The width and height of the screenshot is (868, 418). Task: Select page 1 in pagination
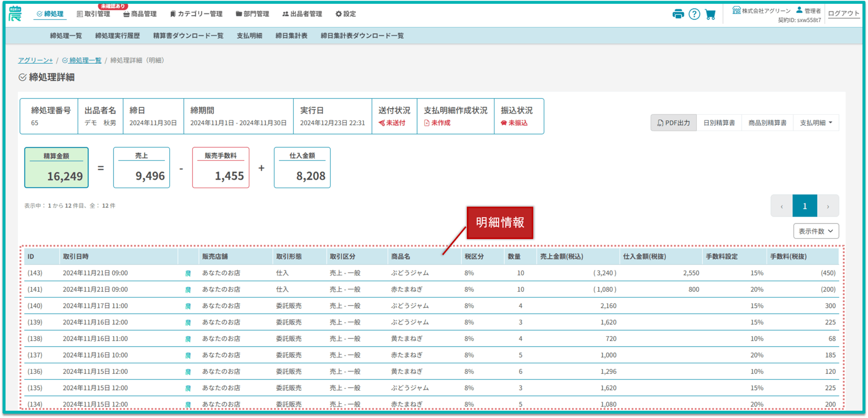tap(805, 206)
